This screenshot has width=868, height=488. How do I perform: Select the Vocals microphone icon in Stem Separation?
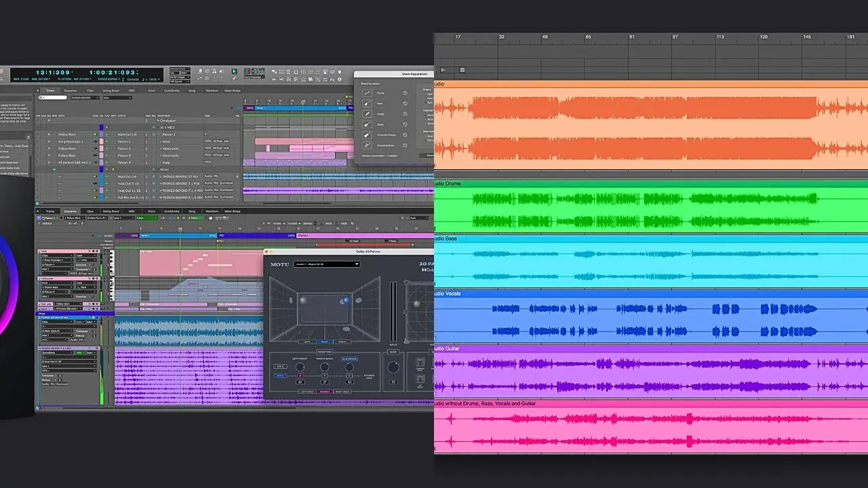click(367, 114)
